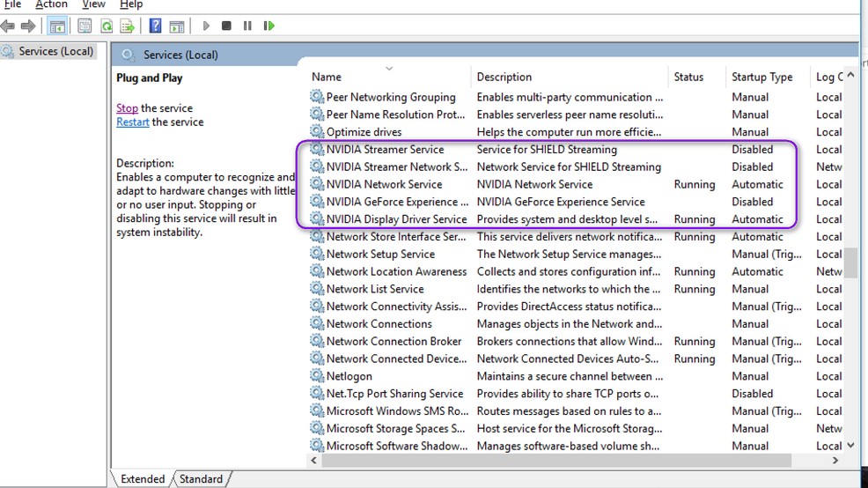The image size is (868, 488).
Task: Click gear icon for Peer Networking Grouping
Action: pyautogui.click(x=317, y=97)
